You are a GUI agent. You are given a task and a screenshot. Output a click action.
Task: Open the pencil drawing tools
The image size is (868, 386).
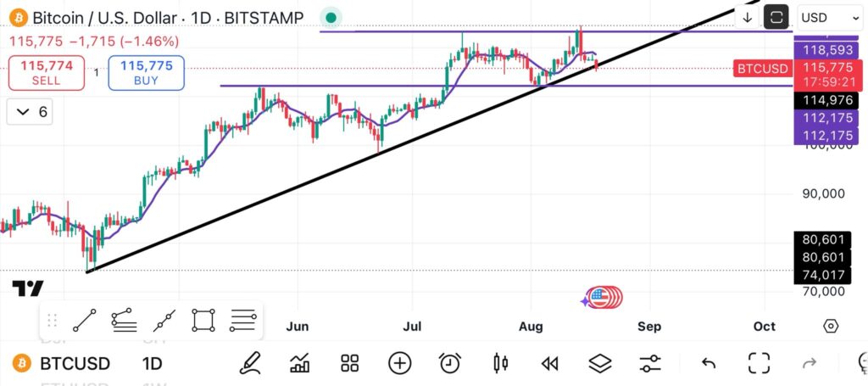coord(250,363)
